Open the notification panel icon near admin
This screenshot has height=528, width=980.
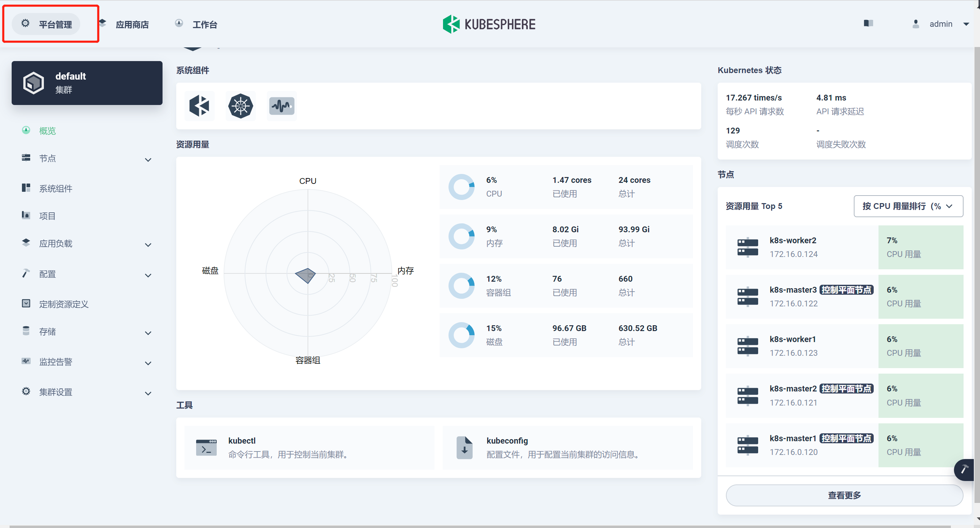click(x=869, y=23)
